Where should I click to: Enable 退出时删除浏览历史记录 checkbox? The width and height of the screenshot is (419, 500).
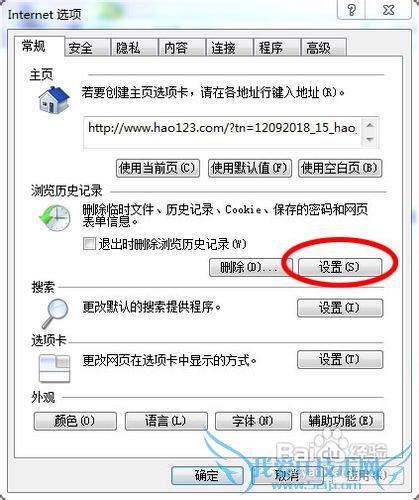coord(89,243)
